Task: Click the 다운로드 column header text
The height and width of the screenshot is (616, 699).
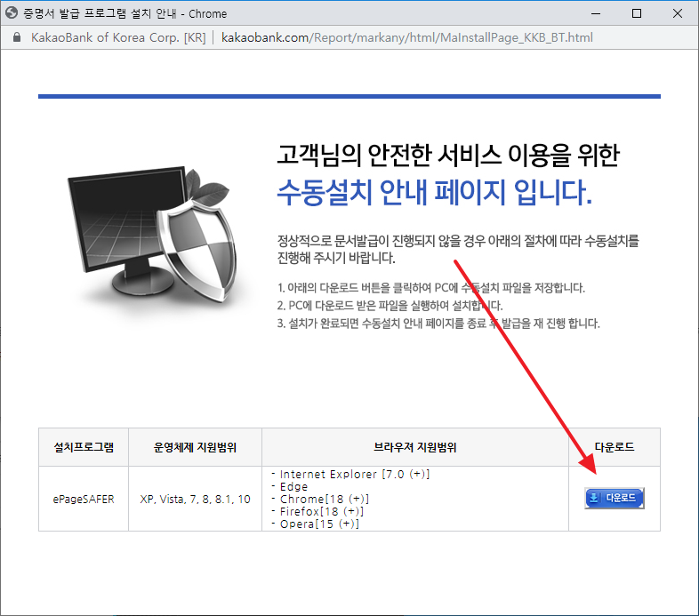Action: 615,447
